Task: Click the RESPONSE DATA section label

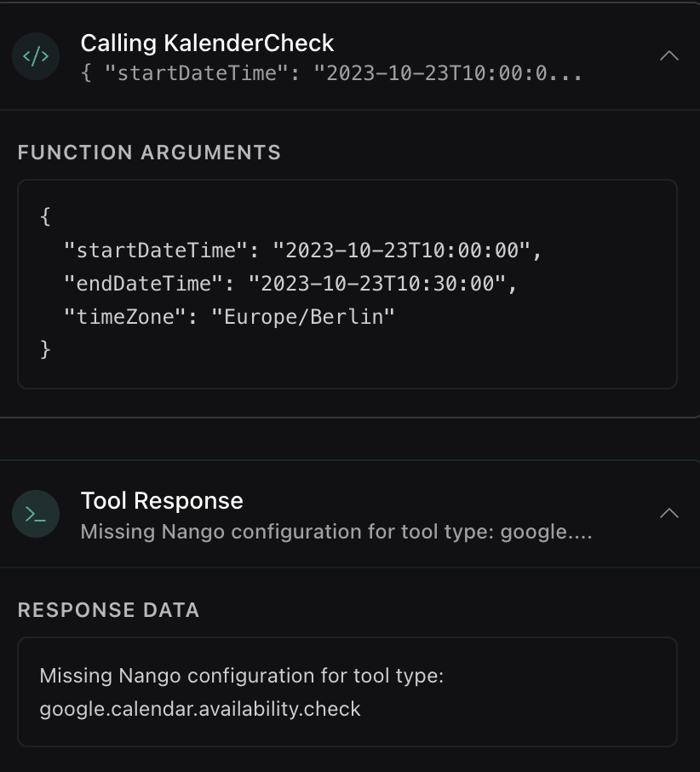Action: tap(108, 610)
